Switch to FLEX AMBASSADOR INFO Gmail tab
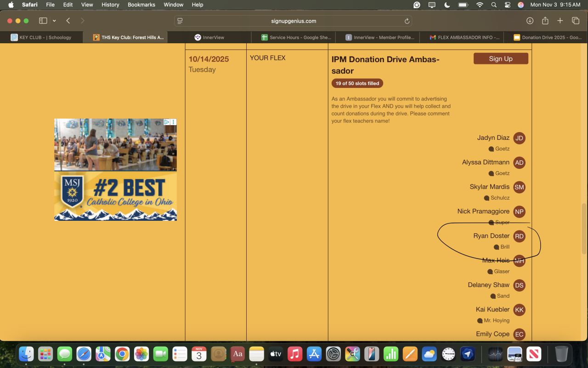This screenshot has height=368, width=588. pos(462,37)
